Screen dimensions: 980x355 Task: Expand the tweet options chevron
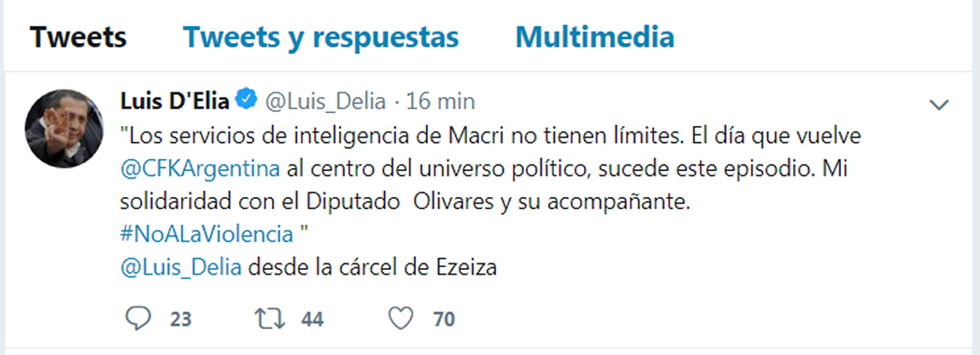[939, 105]
